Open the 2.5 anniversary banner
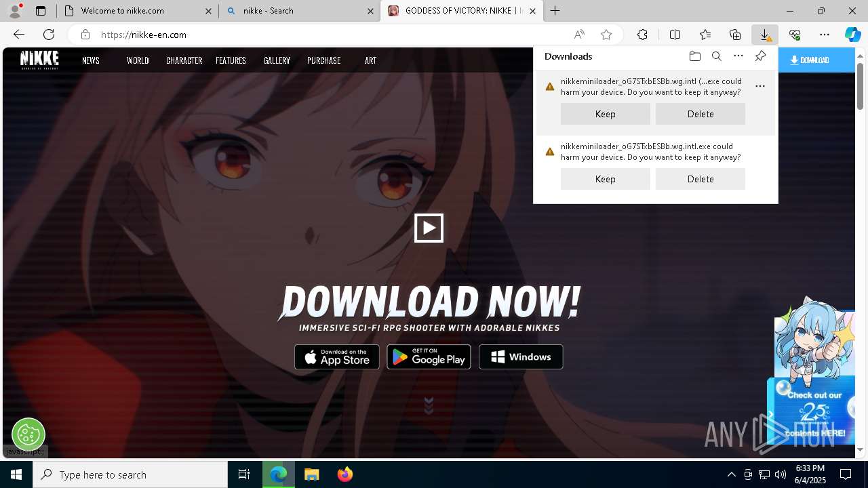 (x=814, y=410)
